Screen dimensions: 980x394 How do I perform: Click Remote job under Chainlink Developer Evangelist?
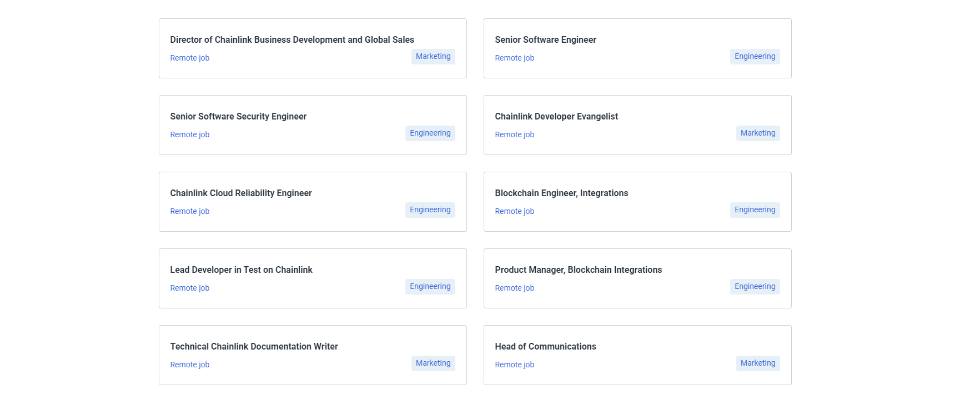[x=514, y=134]
